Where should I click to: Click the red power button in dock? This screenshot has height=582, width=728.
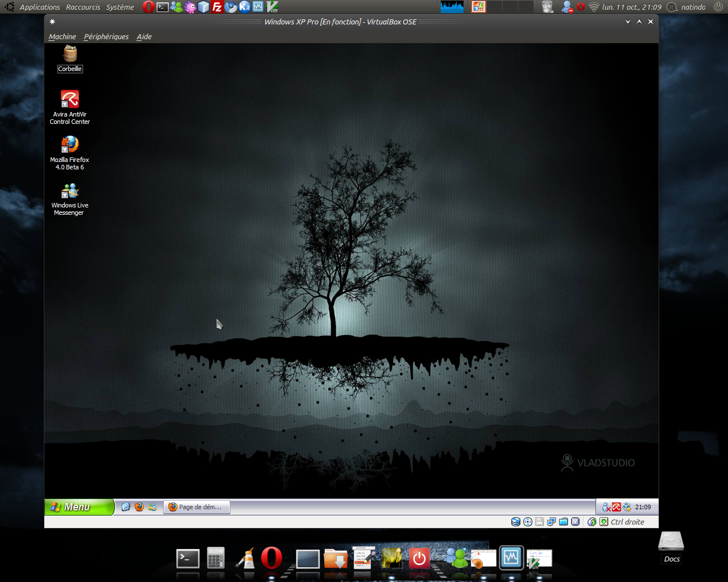click(x=419, y=558)
